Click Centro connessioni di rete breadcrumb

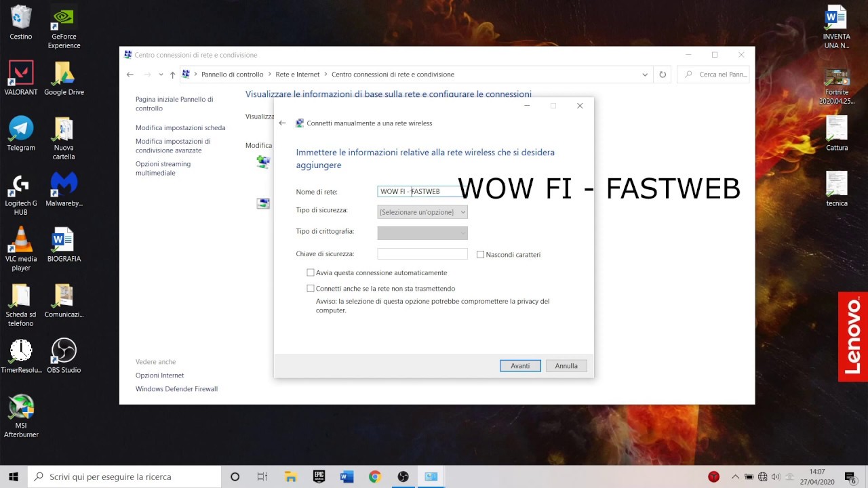coord(393,75)
